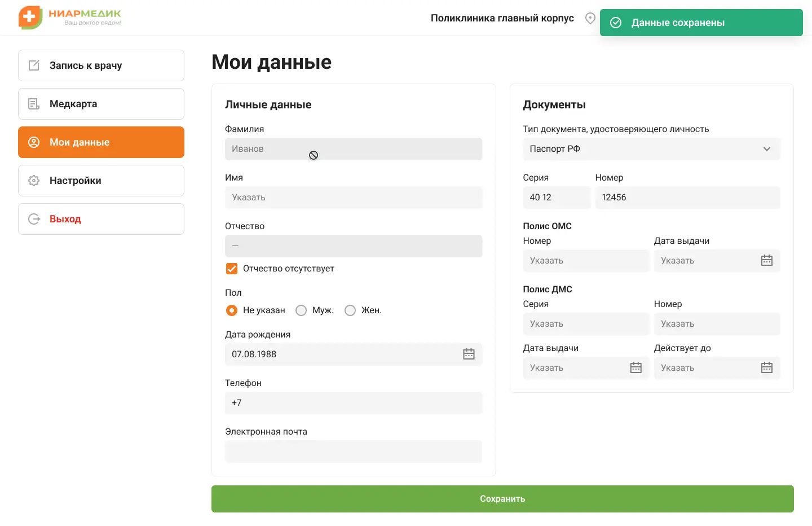Viewport: 812px width, 526px height.
Task: Open the Запись к врачу section
Action: (101, 65)
